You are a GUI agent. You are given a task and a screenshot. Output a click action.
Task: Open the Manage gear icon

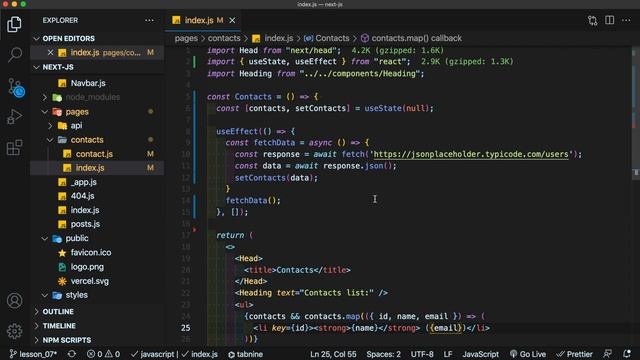[15, 331]
